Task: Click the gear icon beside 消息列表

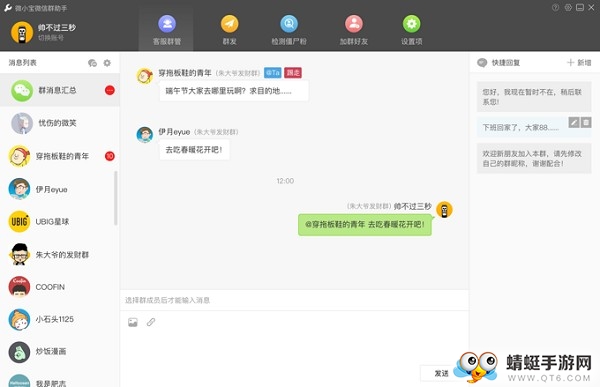Action: click(x=107, y=63)
